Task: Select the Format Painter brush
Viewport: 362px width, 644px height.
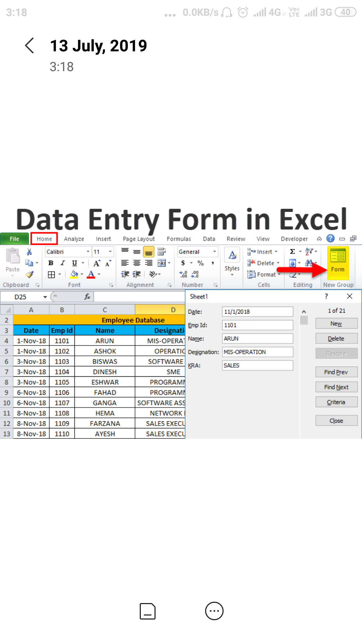Action: click(29, 274)
